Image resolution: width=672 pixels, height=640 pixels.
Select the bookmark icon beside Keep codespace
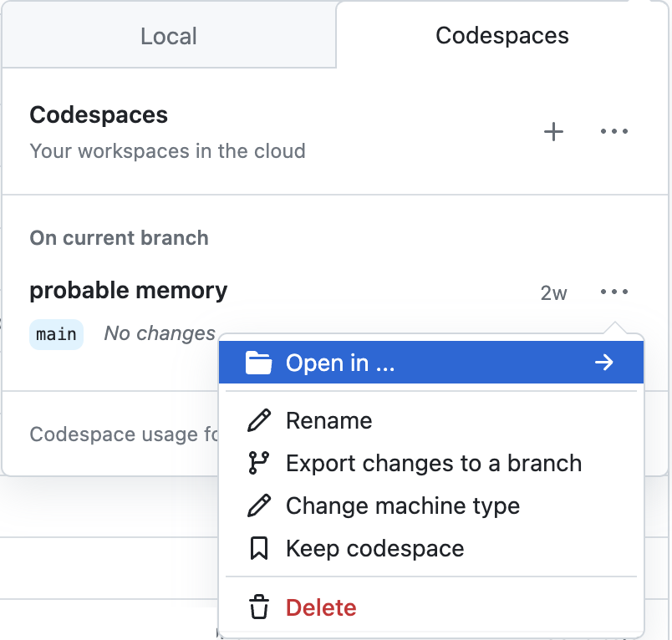[259, 548]
